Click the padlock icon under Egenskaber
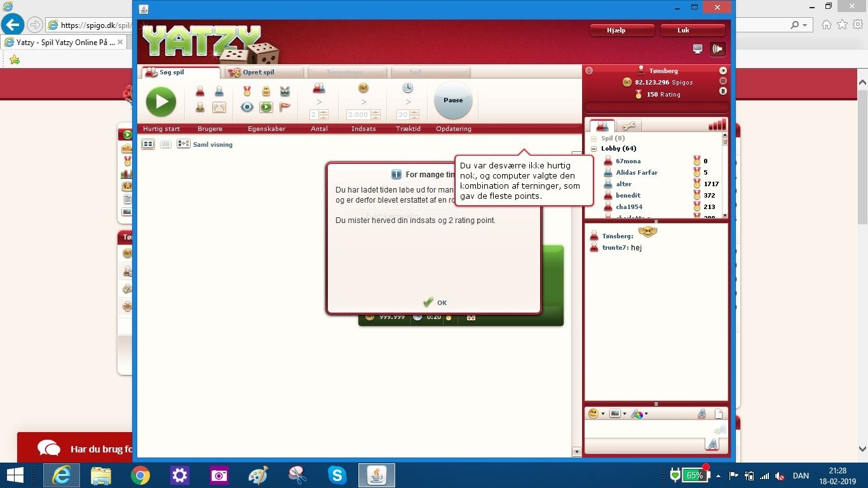 (266, 91)
